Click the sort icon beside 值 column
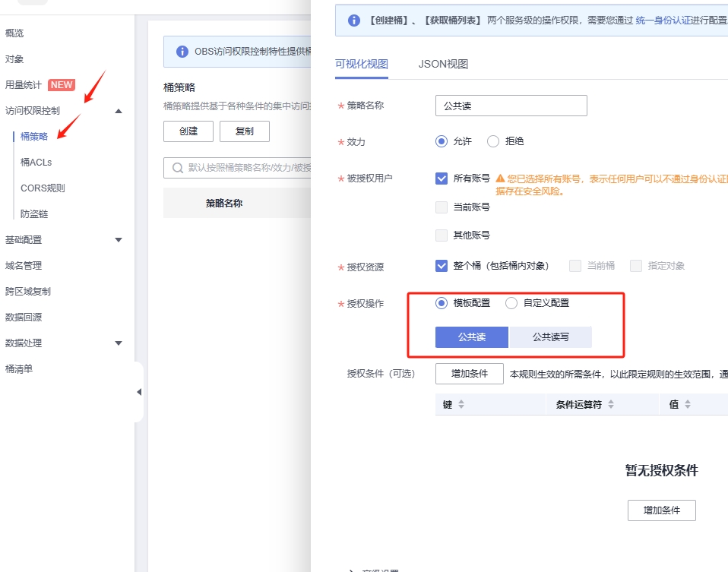 (x=686, y=405)
